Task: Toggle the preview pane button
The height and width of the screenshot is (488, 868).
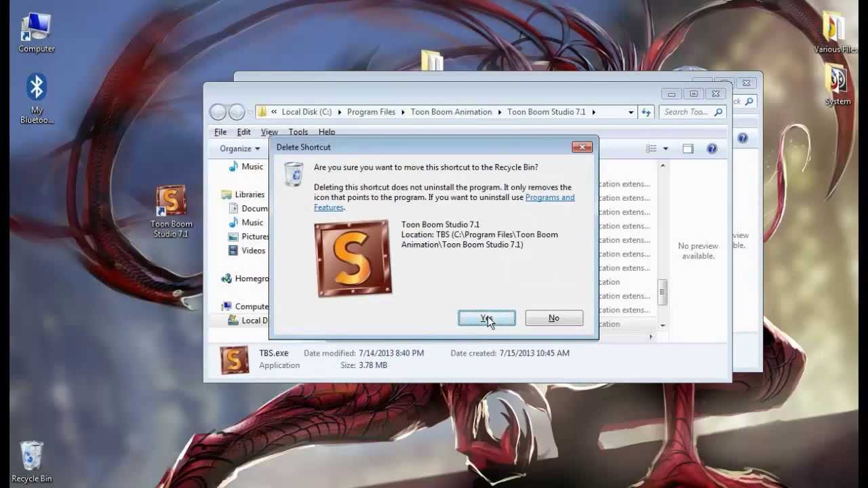Action: (x=688, y=148)
